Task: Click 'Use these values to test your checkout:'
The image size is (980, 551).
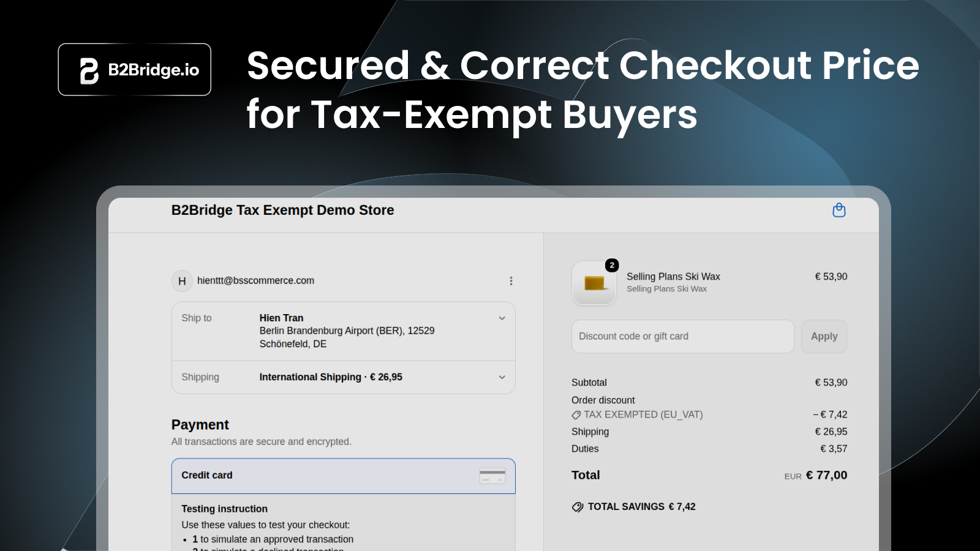Action: click(x=266, y=525)
